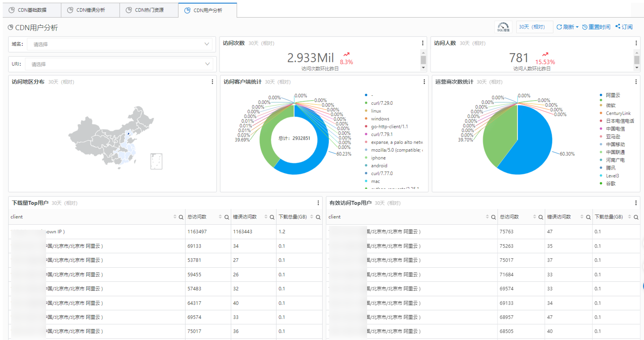The height and width of the screenshot is (340, 644).
Task: Open three-dot menu of 访问地区分布 panel
Action: click(x=212, y=82)
